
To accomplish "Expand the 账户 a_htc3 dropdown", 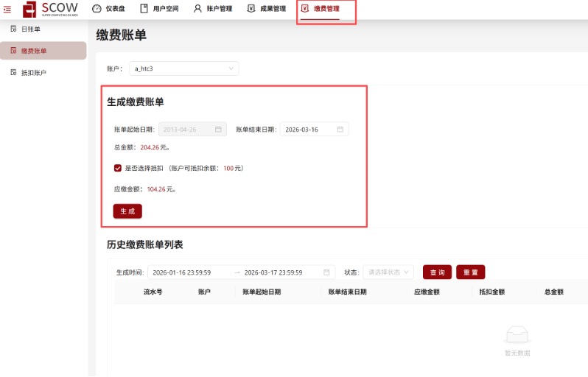I will (x=183, y=68).
